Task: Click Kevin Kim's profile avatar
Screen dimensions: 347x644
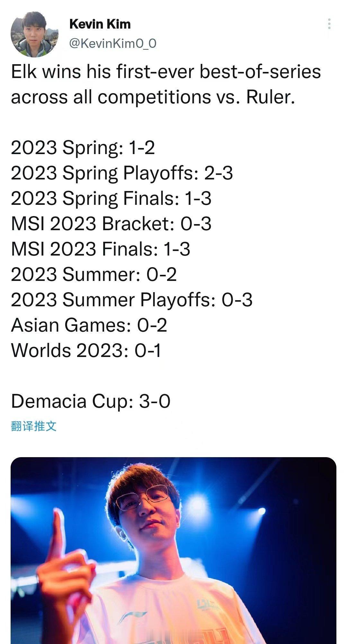Action: click(x=32, y=35)
